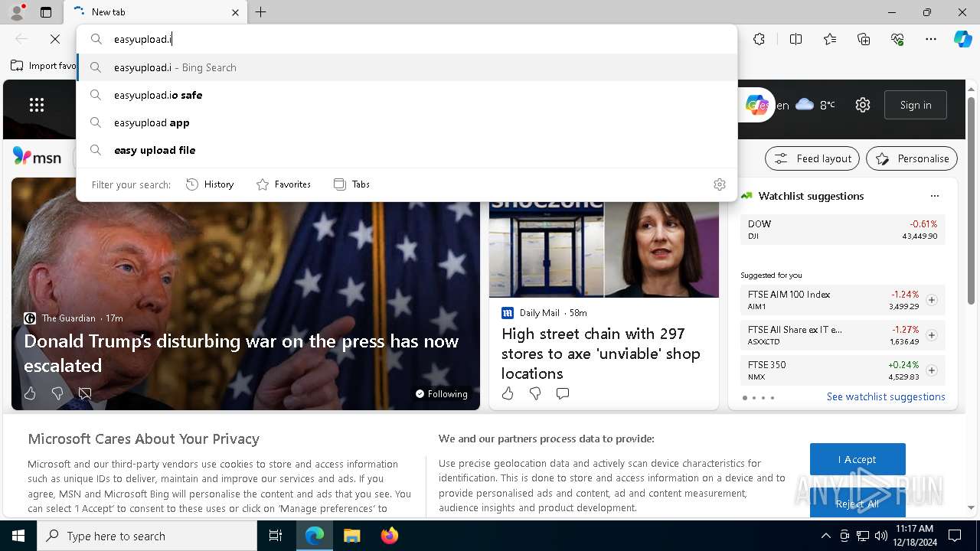Image resolution: width=980 pixels, height=551 pixels.
Task: Open a new tab with plus button
Action: point(261,12)
